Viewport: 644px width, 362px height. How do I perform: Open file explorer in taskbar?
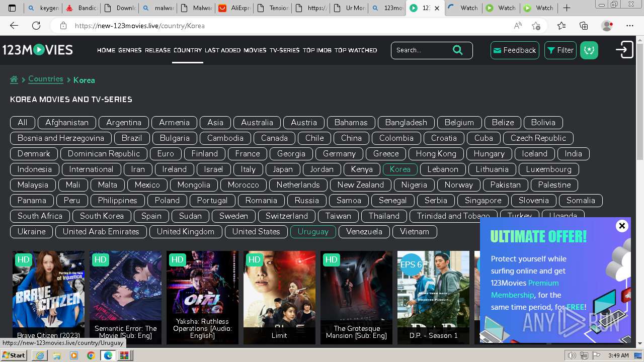click(x=57, y=355)
